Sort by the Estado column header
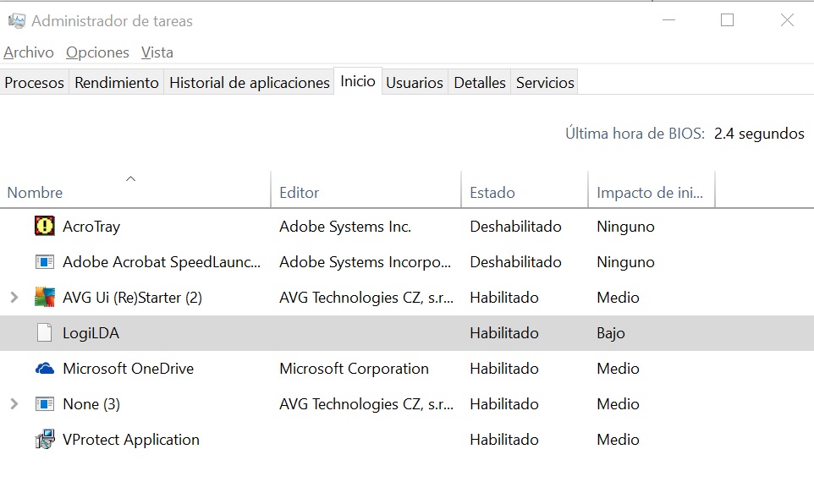Viewport: 814px width, 504px height. coord(492,193)
